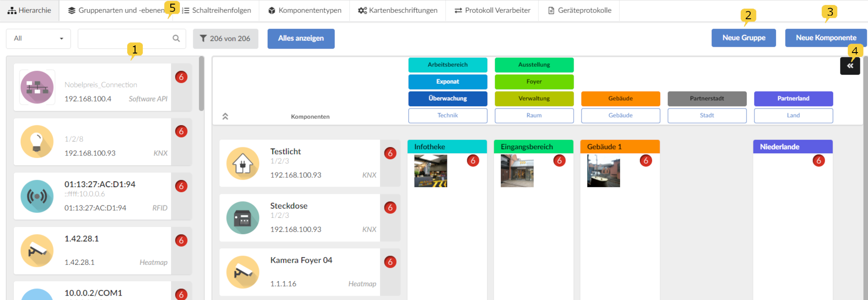
Task: Select the Ausstellung group type
Action: [534, 65]
